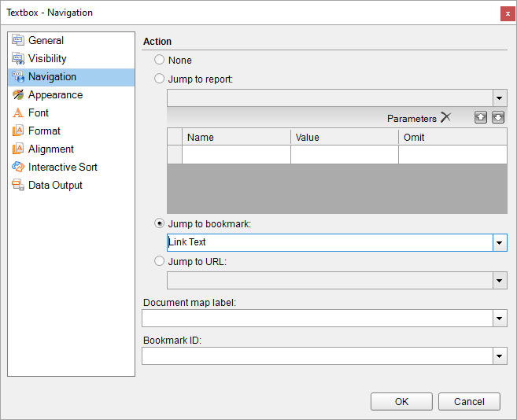Image resolution: width=517 pixels, height=420 pixels.
Task: Click the General page icon
Action: click(18, 40)
